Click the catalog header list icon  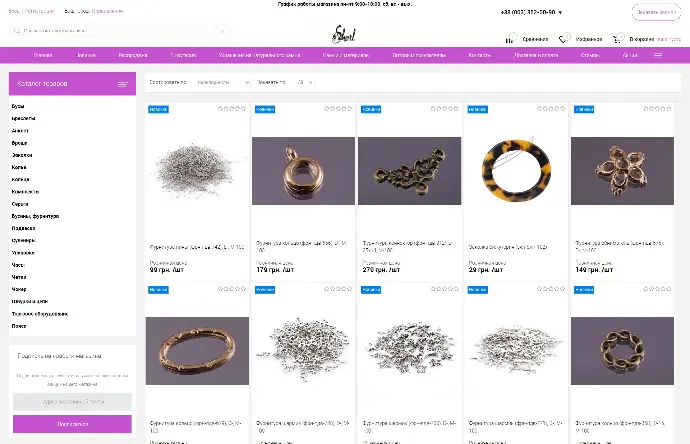(x=123, y=84)
